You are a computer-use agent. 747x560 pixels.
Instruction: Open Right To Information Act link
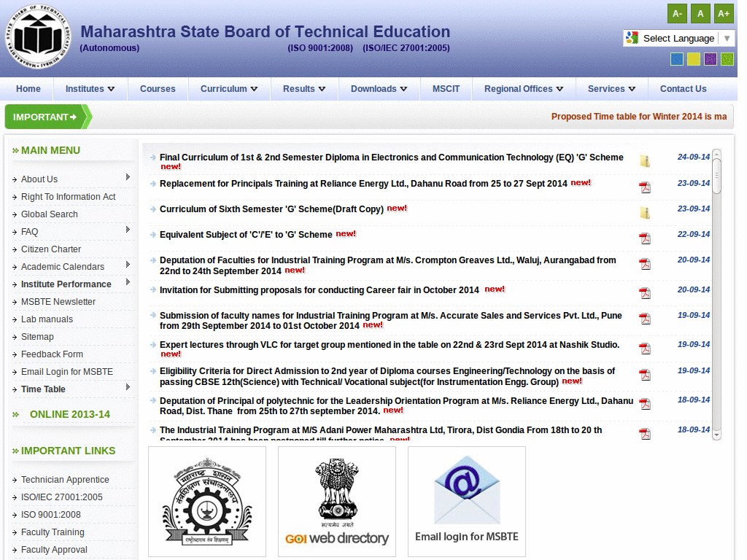coord(68,197)
